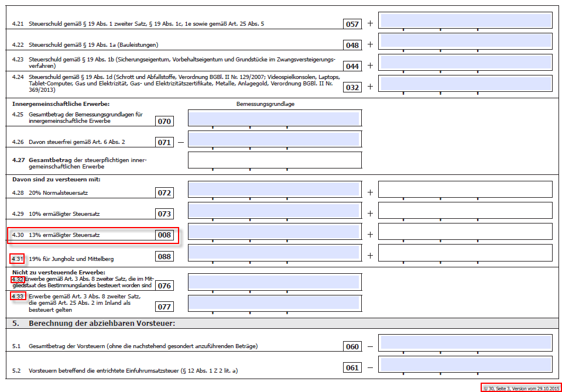Click the amount field for code 076
Screen dimensions: 562x392
pyautogui.click(x=275, y=283)
